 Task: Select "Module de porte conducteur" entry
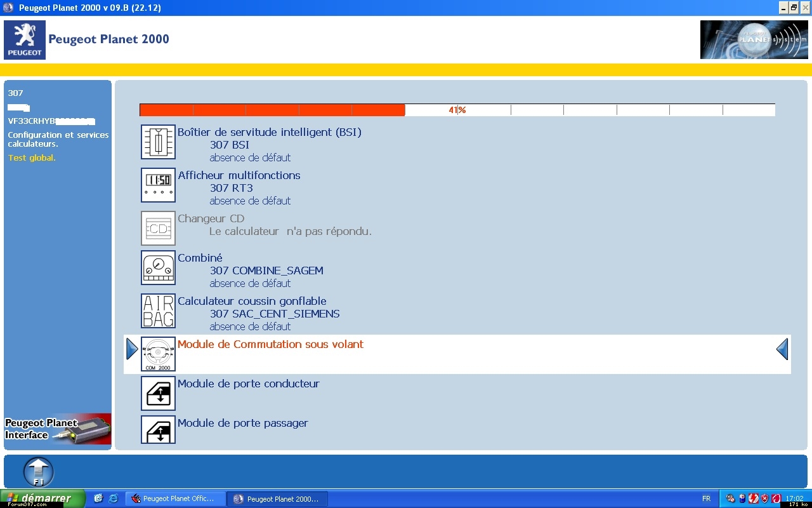pos(248,384)
